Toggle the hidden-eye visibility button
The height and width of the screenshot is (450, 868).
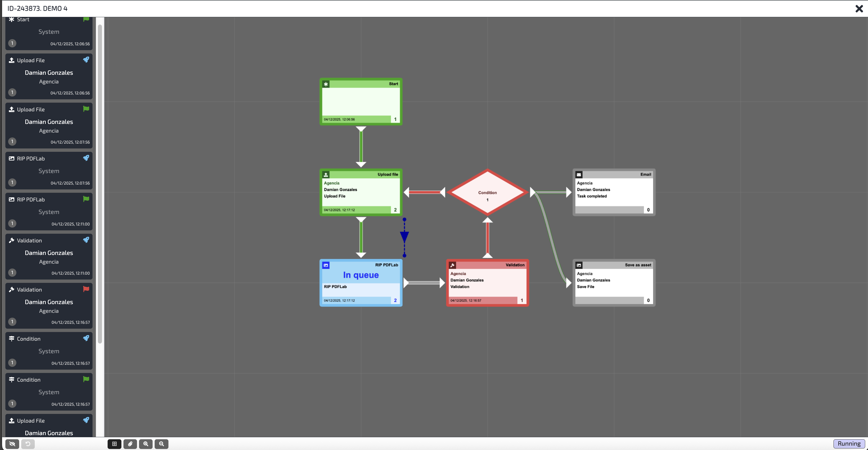pyautogui.click(x=12, y=444)
